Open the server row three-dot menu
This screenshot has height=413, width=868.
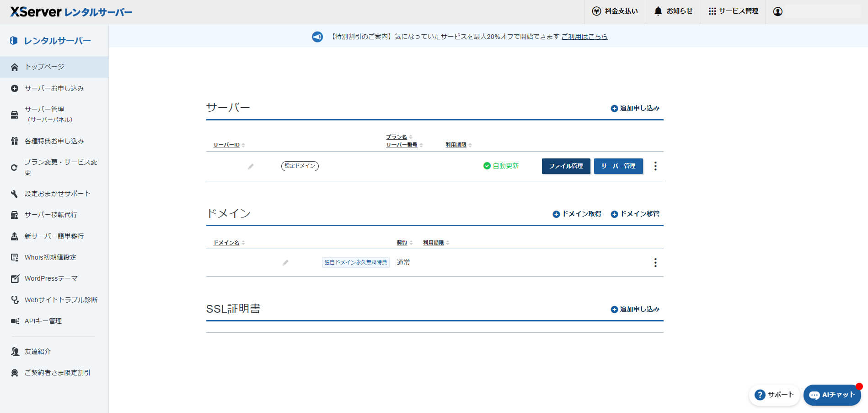[655, 166]
